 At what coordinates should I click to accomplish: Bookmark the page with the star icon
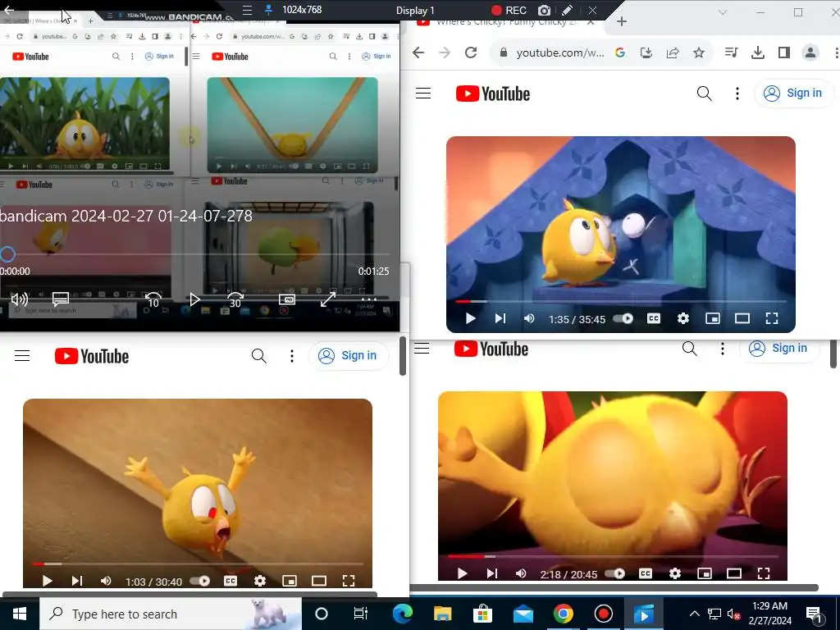click(x=699, y=52)
